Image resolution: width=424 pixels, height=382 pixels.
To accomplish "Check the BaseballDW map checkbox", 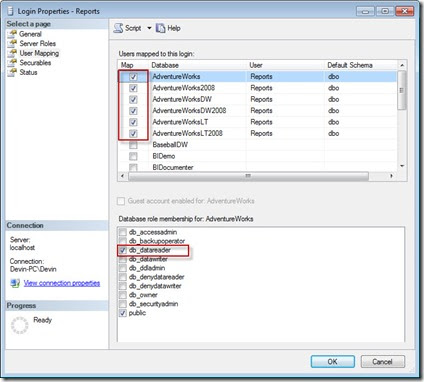I will (133, 145).
